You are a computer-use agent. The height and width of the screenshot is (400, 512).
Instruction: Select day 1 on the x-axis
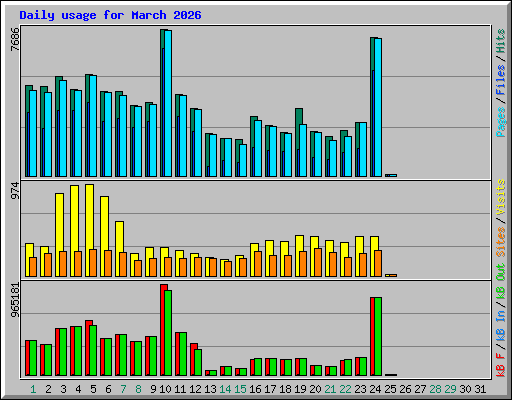pyautogui.click(x=33, y=389)
